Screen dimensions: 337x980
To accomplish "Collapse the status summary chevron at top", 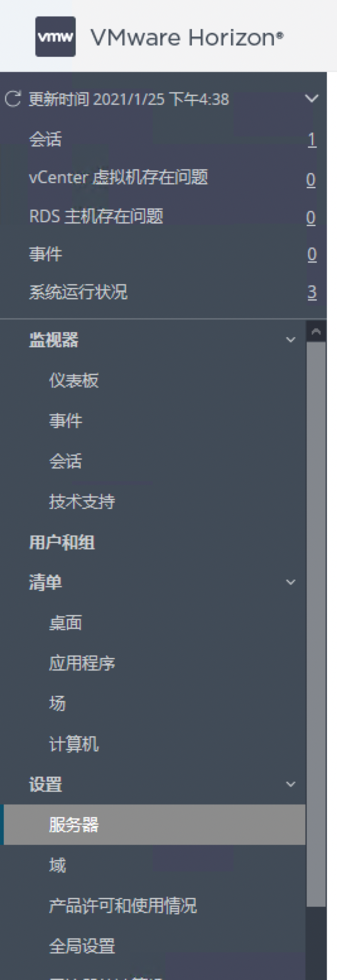I will tap(312, 99).
